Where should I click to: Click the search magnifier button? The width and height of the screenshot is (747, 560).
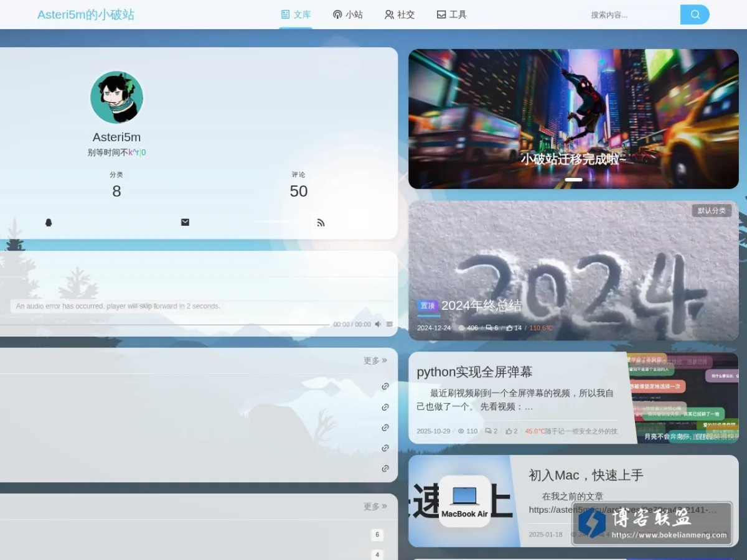695,14
